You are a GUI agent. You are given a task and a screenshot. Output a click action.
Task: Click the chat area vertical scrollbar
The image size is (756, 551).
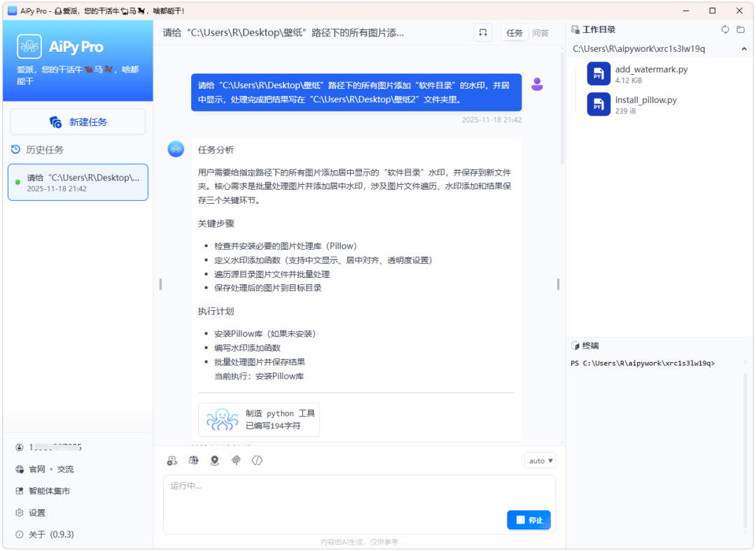[561, 109]
